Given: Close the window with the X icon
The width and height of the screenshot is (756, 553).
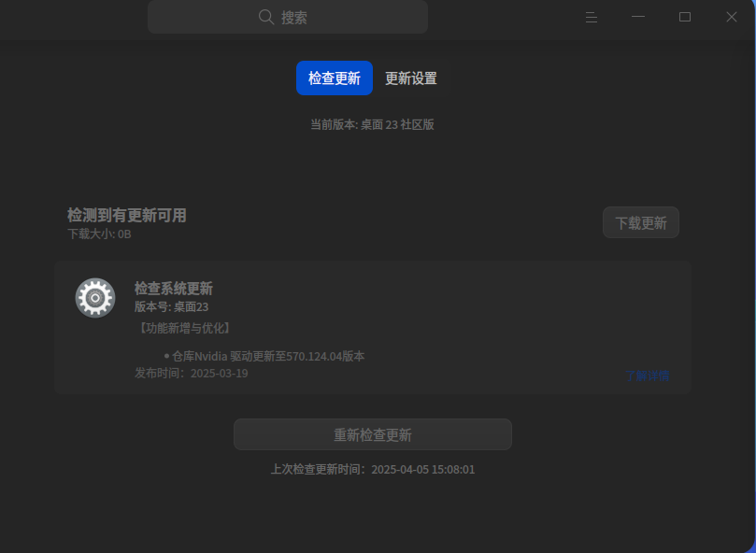Looking at the screenshot, I should pyautogui.click(x=732, y=17).
